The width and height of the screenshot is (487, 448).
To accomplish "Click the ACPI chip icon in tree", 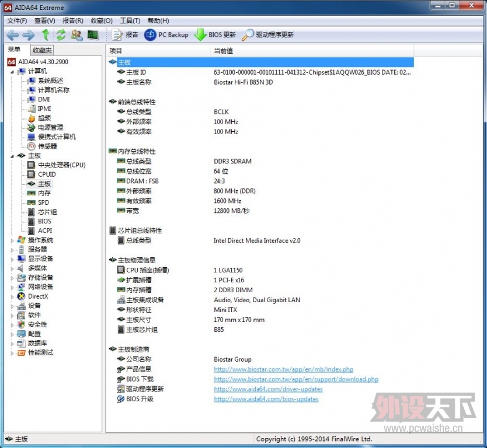I will (x=32, y=230).
